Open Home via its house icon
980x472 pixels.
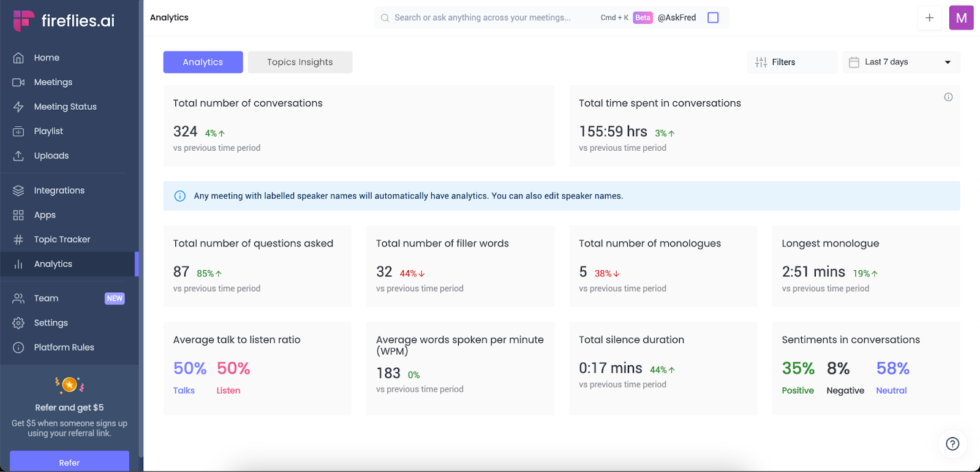click(18, 58)
